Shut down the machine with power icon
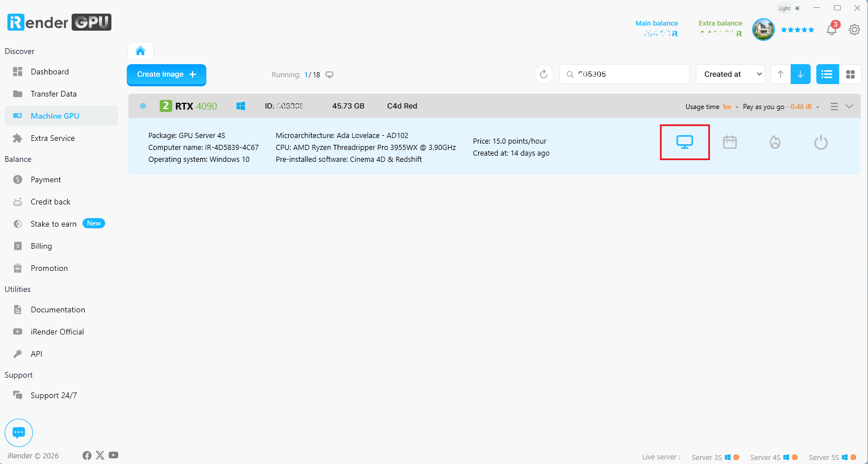This screenshot has height=464, width=868. pyautogui.click(x=821, y=142)
